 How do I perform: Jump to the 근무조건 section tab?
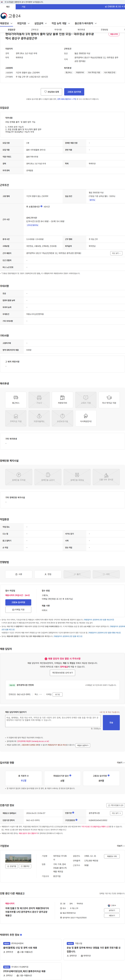(x=35, y=30)
